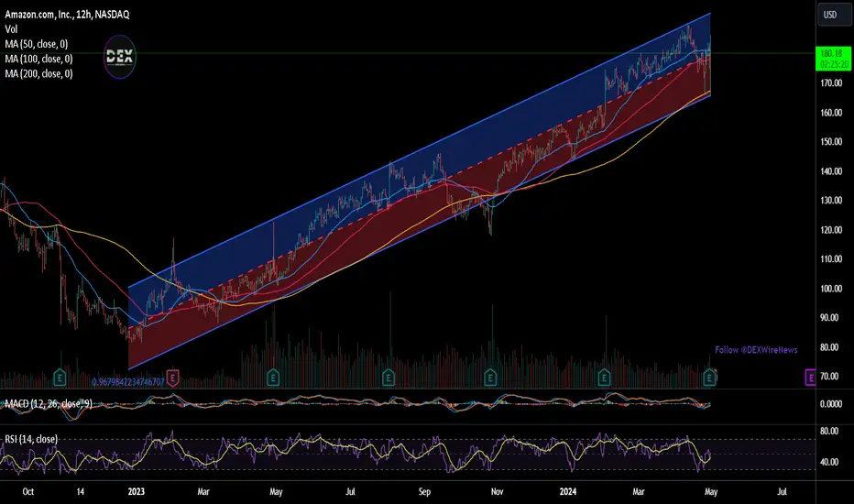
Task: Click the Oct label on time axis
Action: pyautogui.click(x=27, y=491)
